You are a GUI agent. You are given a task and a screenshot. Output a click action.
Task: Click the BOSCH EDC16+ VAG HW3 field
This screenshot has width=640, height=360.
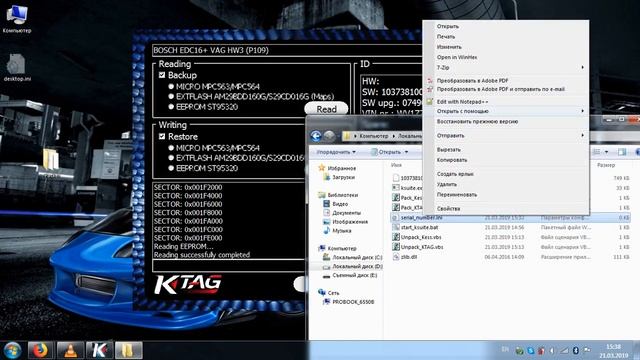(287, 50)
